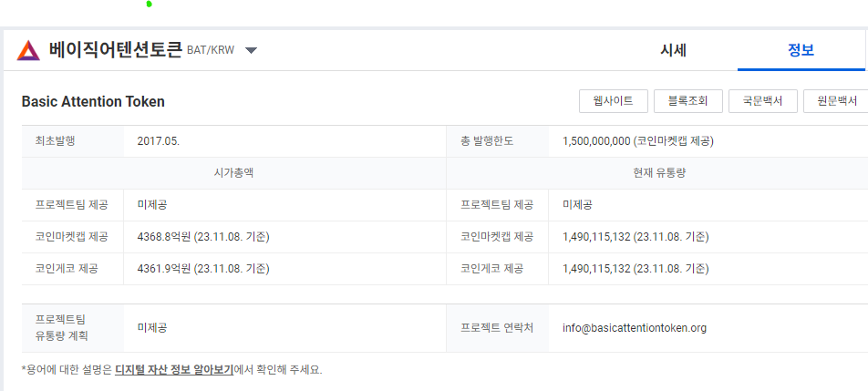The image size is (868, 391).
Task: Click the 코인게코 제공 label under 시가총액
Action: [67, 270]
